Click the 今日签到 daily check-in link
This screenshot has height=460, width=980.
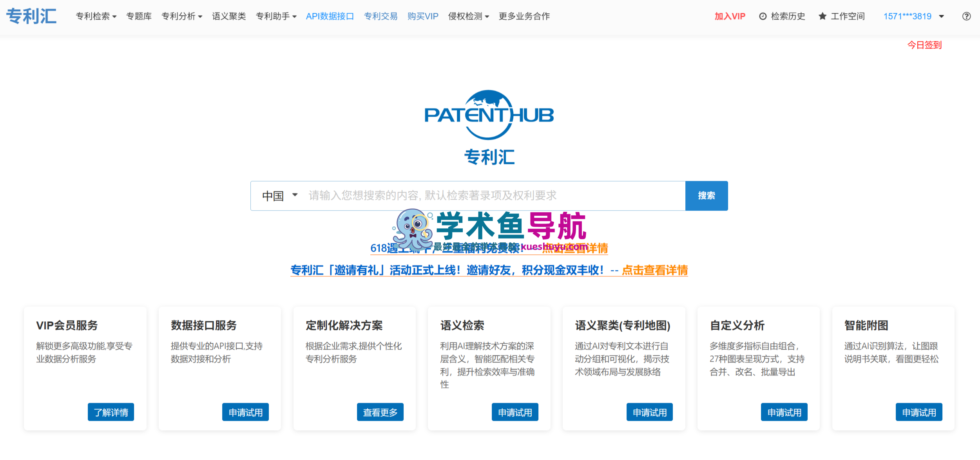click(924, 45)
